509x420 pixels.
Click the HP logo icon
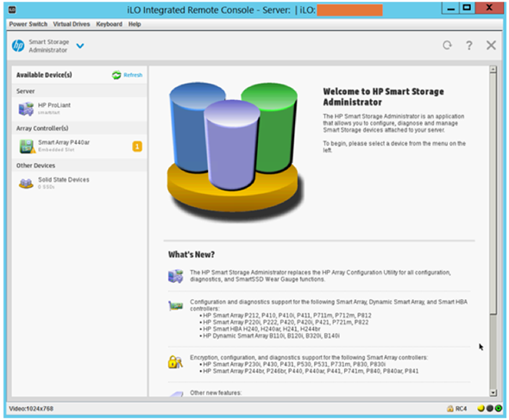click(18, 46)
